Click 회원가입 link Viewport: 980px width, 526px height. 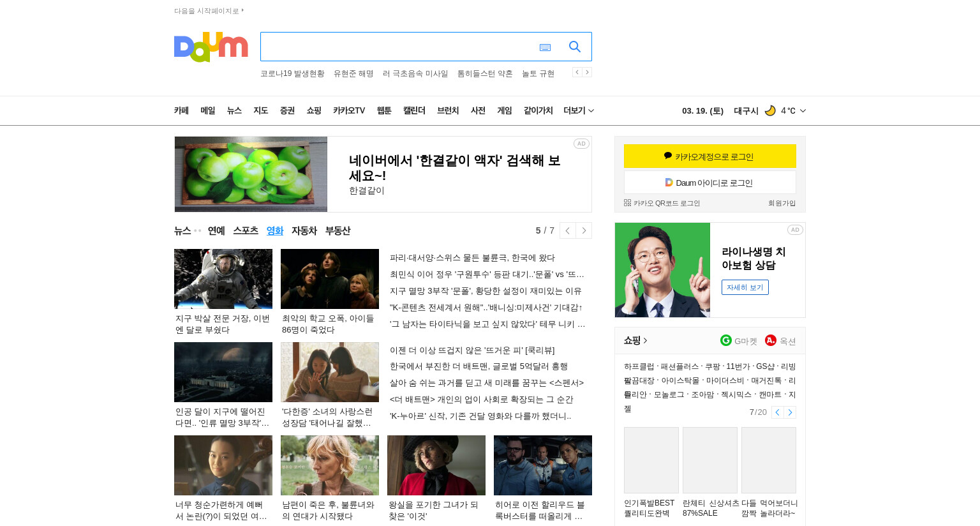(782, 203)
